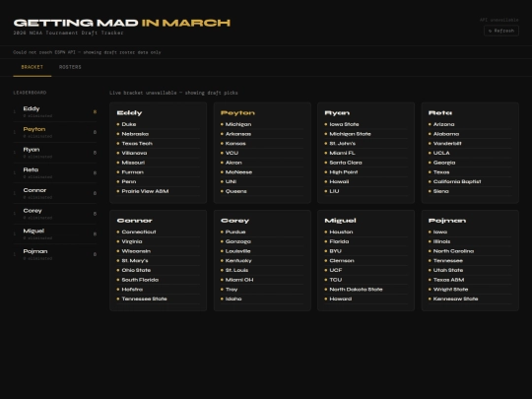Viewport: 532px width, 399px height.
Task: Click Texas Tech in Eddy's picks
Action: tap(137, 144)
